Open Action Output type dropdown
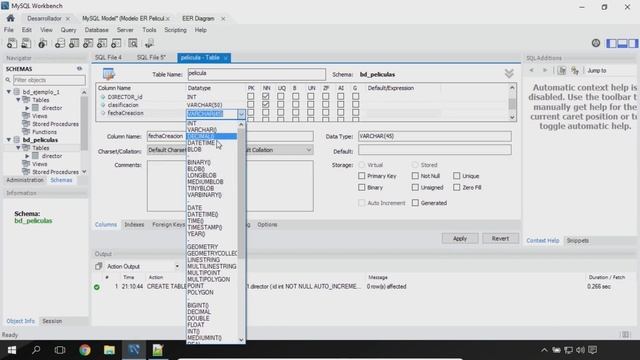The width and height of the screenshot is (640, 360). [177, 266]
